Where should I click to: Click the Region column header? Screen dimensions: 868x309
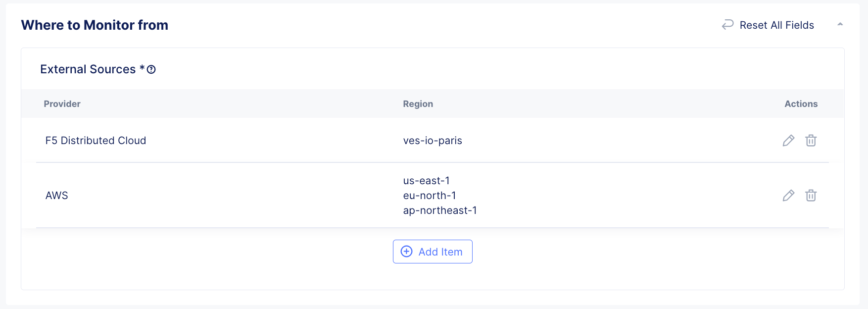[418, 104]
